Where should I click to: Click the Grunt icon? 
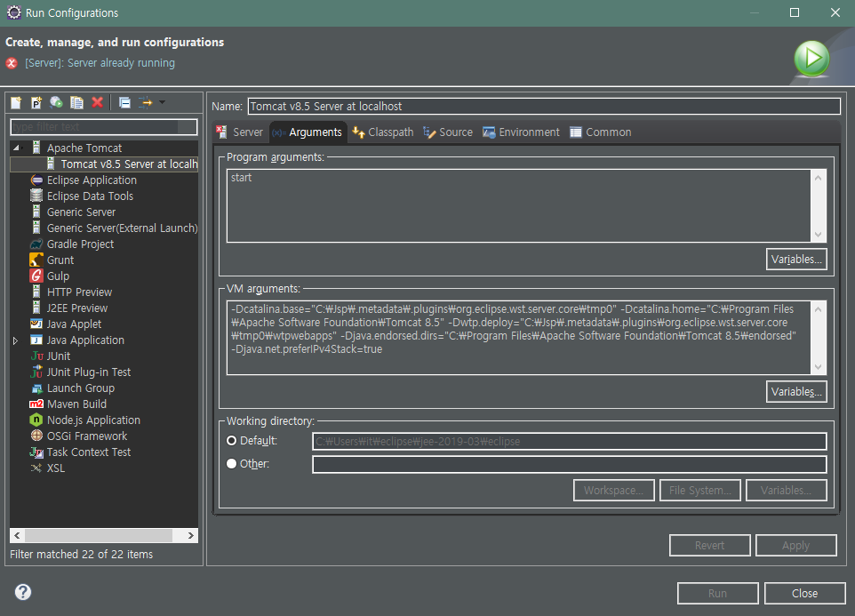tap(36, 260)
